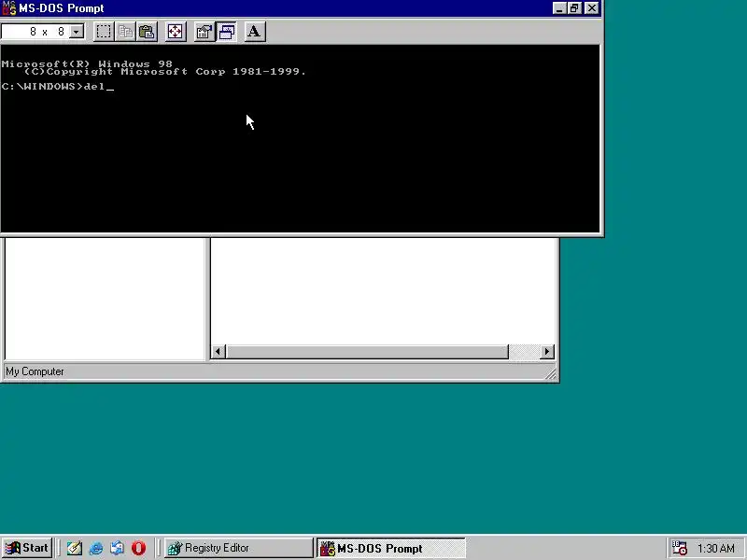
Task: Click the Paste toolbar icon
Action: (147, 32)
